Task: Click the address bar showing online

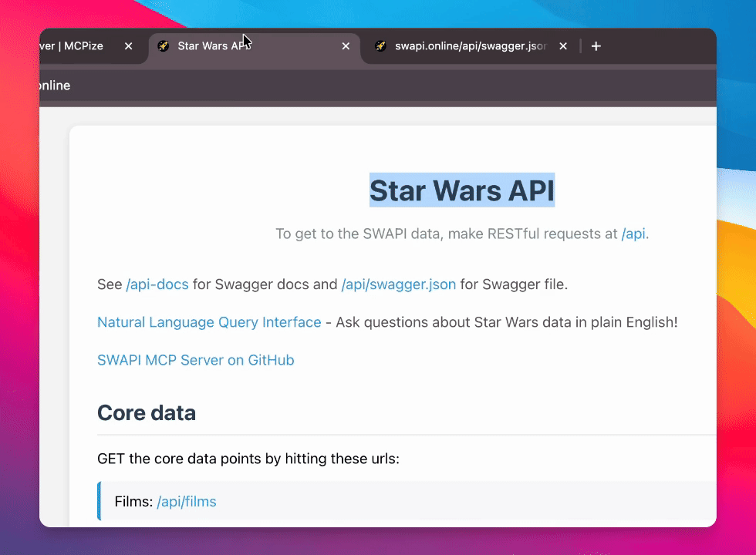Action: 378,86
